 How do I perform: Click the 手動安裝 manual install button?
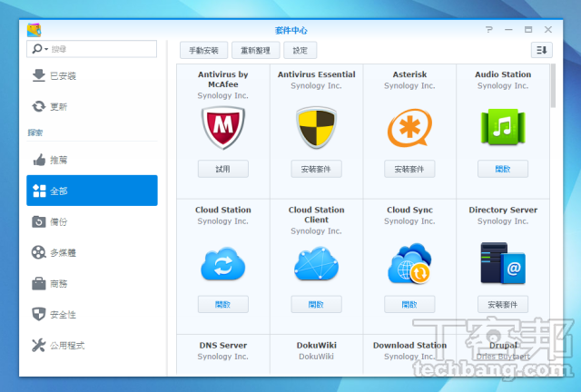(203, 50)
